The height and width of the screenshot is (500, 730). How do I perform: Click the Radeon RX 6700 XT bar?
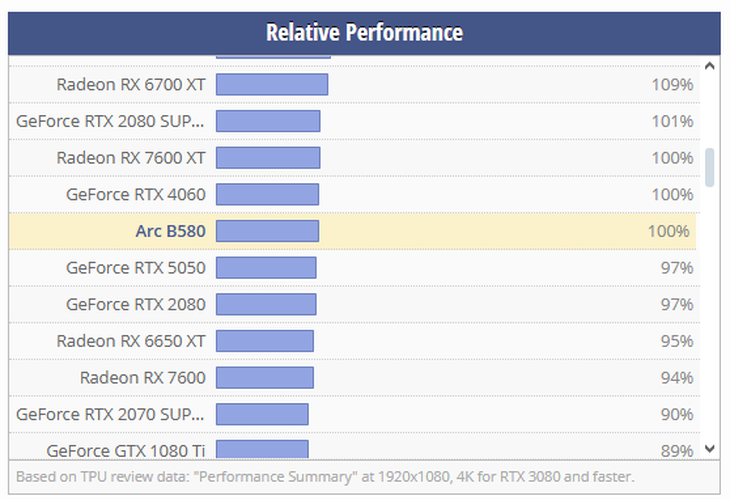click(272, 85)
